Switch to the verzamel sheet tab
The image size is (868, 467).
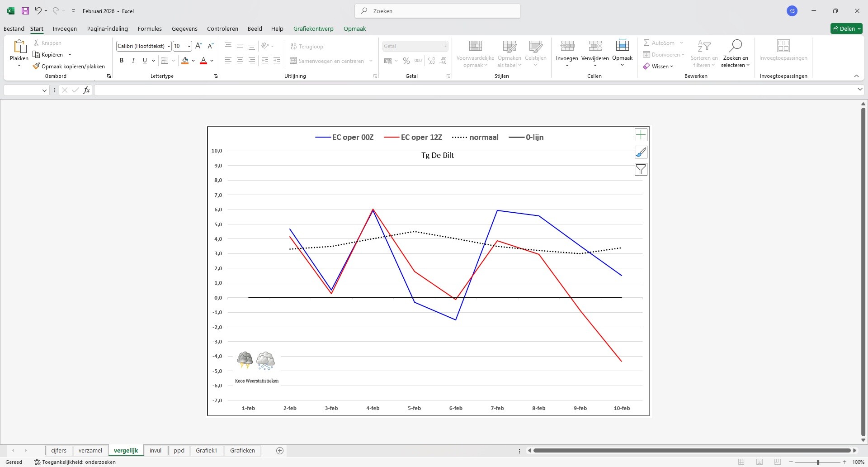[x=90, y=450]
